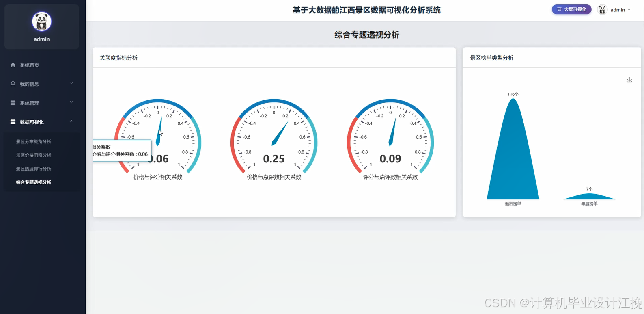Click the 年度榜单 peak in the chart

click(589, 197)
